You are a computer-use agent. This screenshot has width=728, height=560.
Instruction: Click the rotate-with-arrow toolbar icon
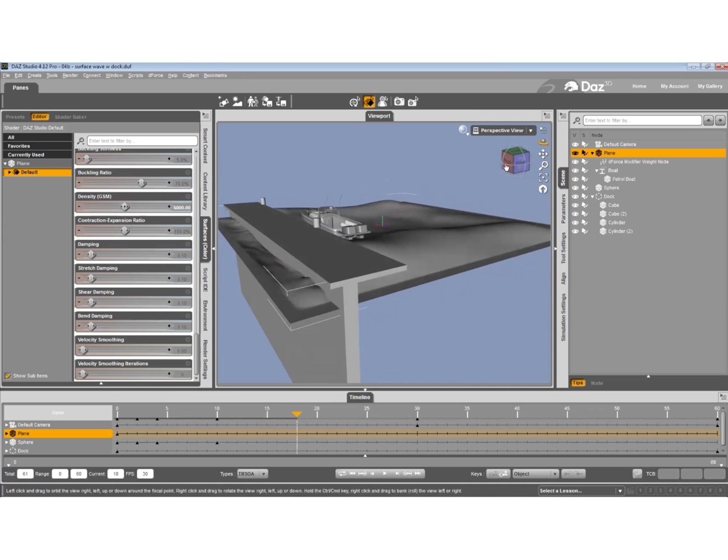point(354,101)
